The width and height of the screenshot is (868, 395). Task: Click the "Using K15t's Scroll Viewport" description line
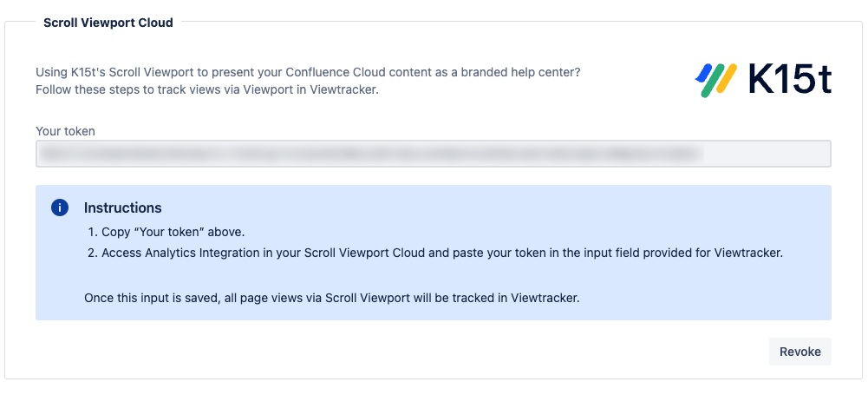[x=308, y=72]
